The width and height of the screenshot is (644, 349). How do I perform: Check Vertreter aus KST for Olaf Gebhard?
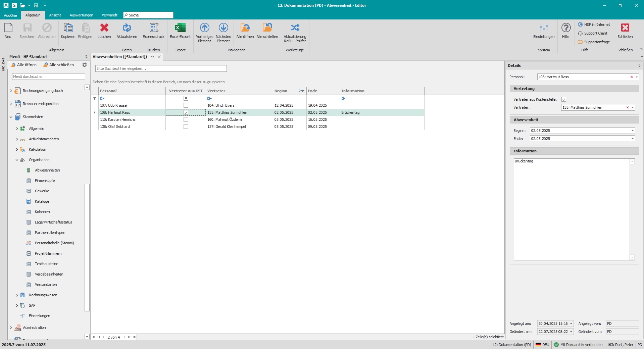[186, 127]
